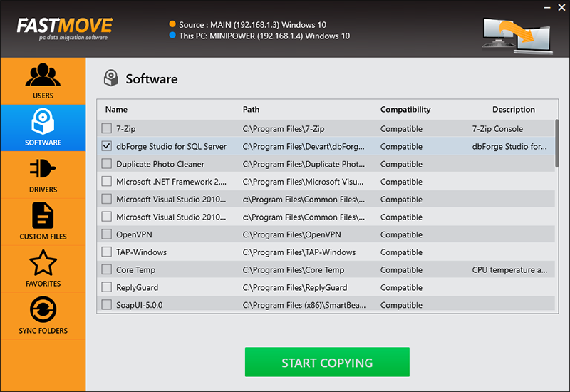Screen dimensions: 570x392
Task: Open the Drivers plug icon
Action: click(x=43, y=169)
